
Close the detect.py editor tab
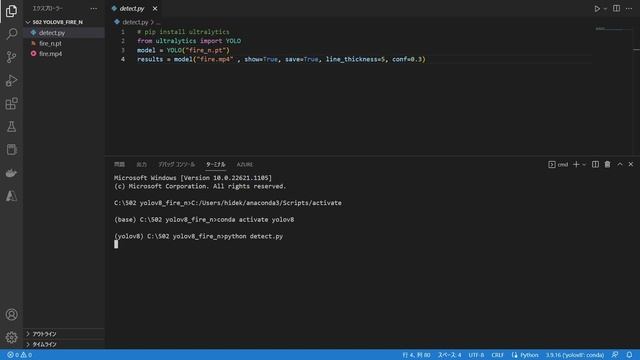[155, 9]
